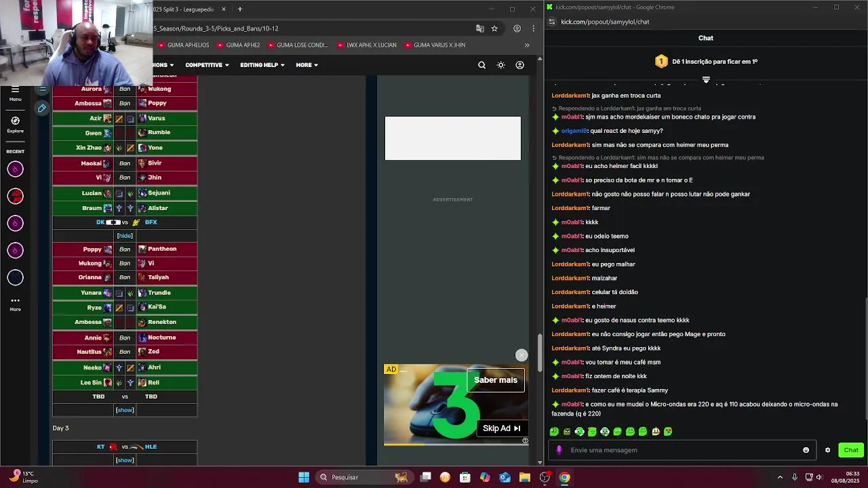Click the Chrome taskbar icon
The image size is (868, 488).
click(x=564, y=477)
